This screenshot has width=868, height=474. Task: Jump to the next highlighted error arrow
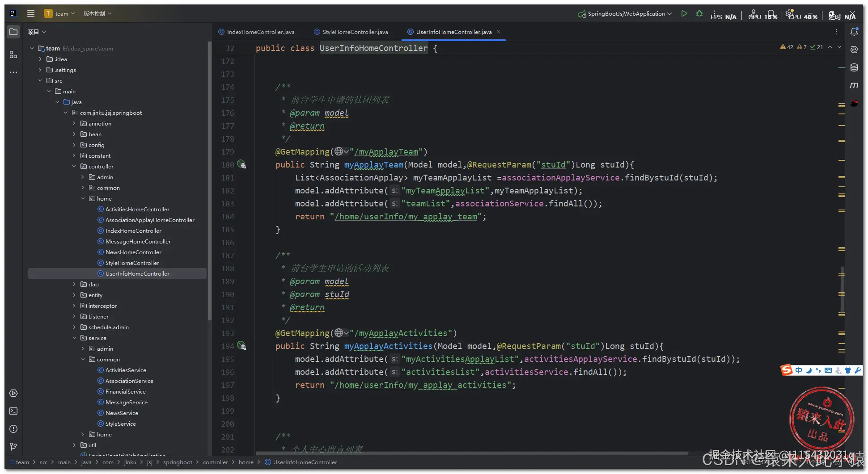839,47
